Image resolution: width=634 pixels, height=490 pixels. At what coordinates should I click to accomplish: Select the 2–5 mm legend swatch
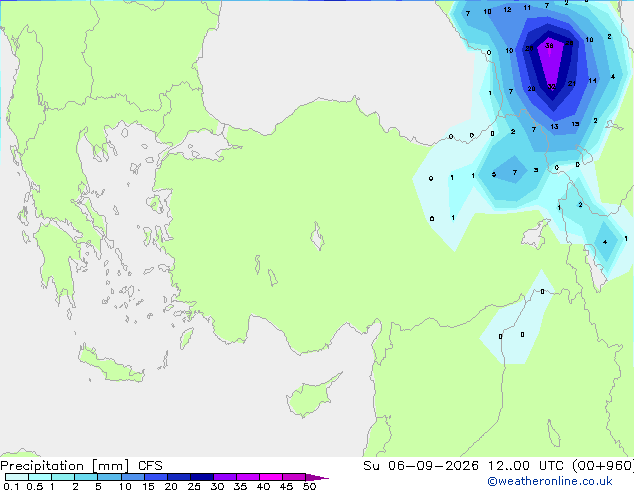pyautogui.click(x=86, y=477)
